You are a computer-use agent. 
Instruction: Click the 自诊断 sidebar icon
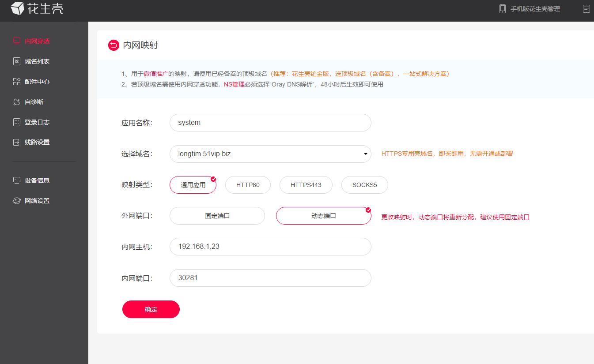pos(16,101)
